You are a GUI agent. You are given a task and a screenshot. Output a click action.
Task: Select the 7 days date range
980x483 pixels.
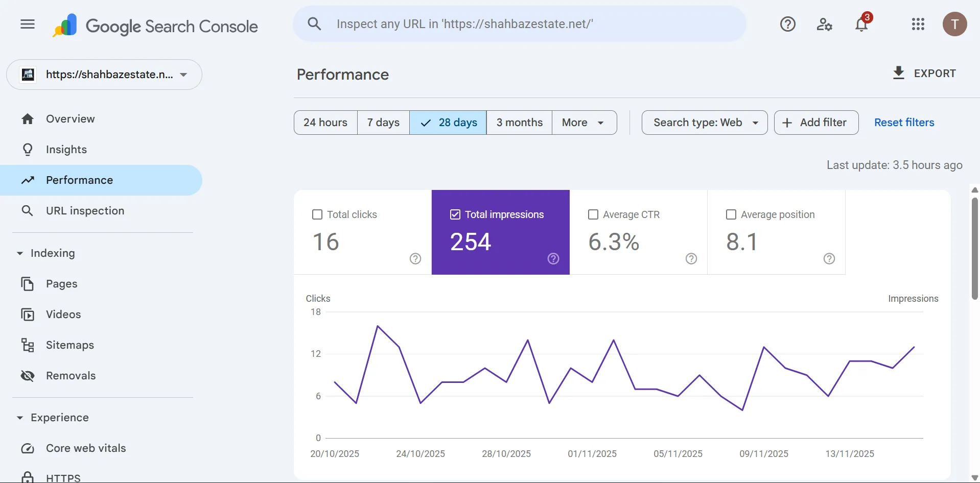pyautogui.click(x=383, y=123)
